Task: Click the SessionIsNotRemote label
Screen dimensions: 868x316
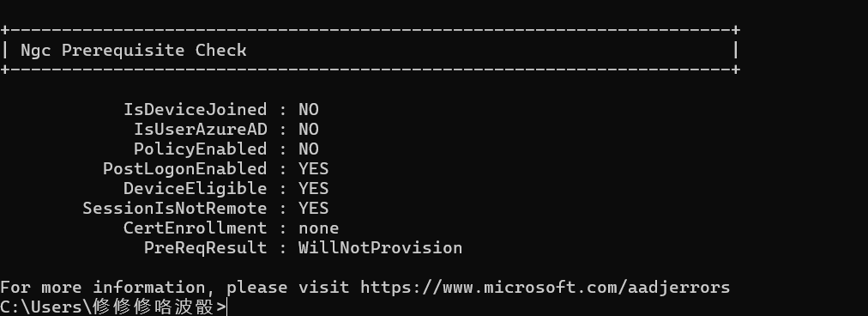Action: [x=174, y=209]
